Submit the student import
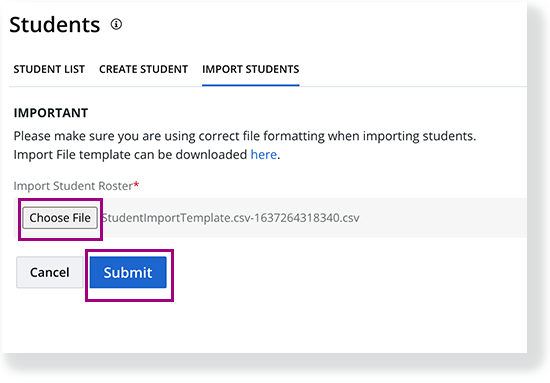 128,273
